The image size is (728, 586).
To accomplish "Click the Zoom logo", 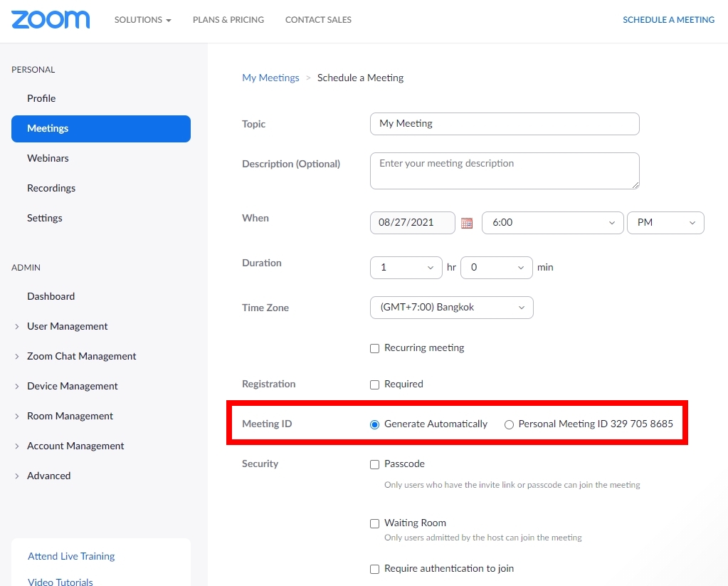I will point(51,19).
